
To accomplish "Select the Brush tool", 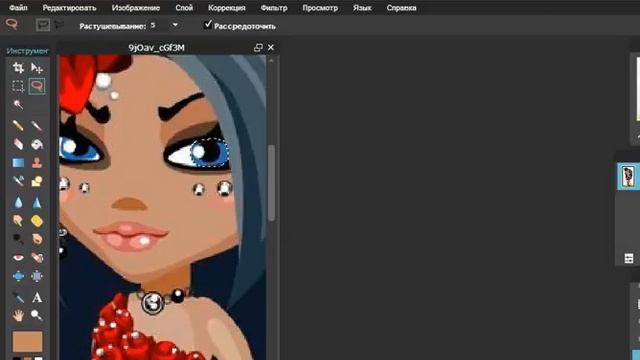I will tap(37, 125).
